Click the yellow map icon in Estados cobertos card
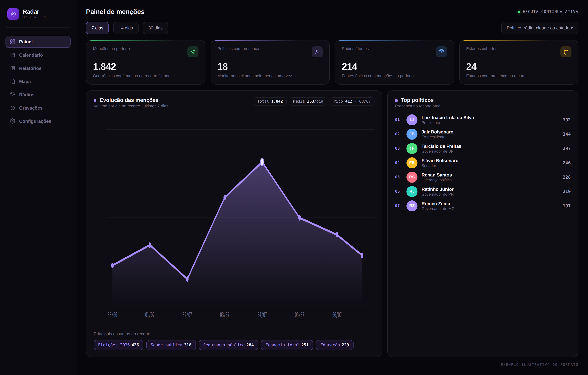The width and height of the screenshot is (588, 375). [x=566, y=52]
